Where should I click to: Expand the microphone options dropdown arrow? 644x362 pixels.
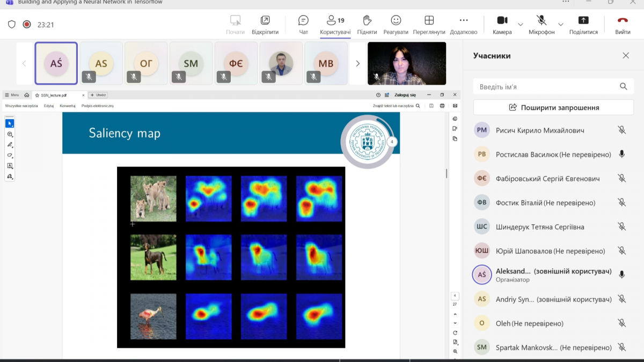(x=561, y=25)
